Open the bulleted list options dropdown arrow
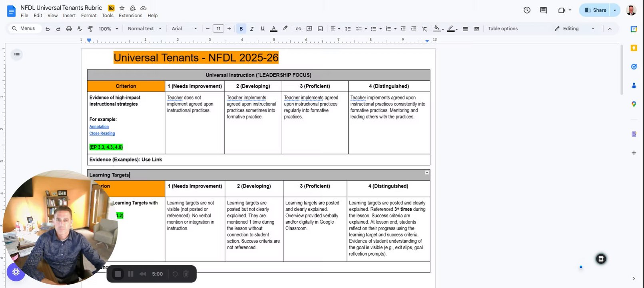 (x=381, y=29)
